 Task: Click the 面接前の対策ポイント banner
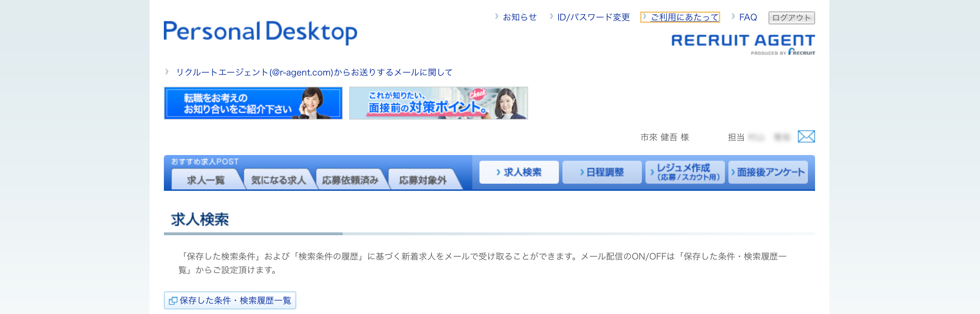pos(438,103)
